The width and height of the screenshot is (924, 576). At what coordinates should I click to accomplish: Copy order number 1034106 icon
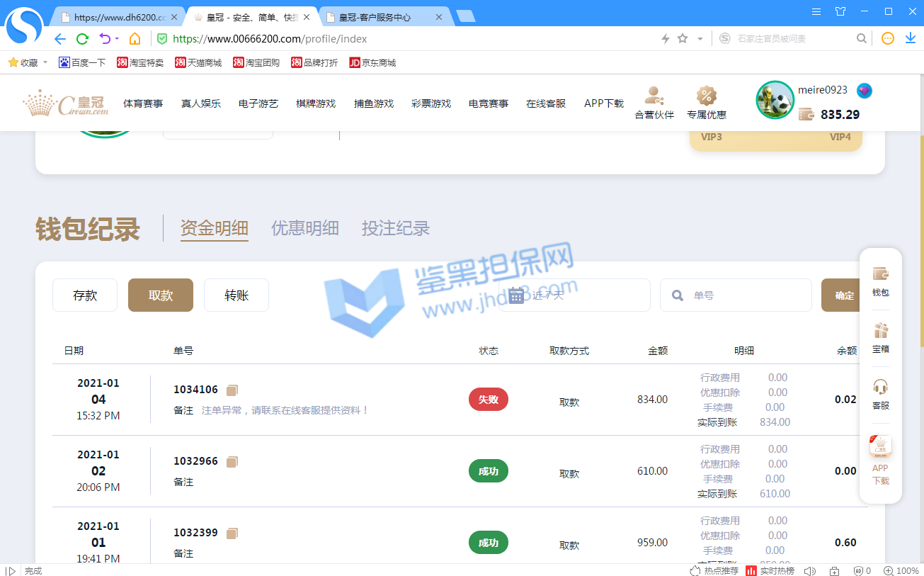coord(232,390)
